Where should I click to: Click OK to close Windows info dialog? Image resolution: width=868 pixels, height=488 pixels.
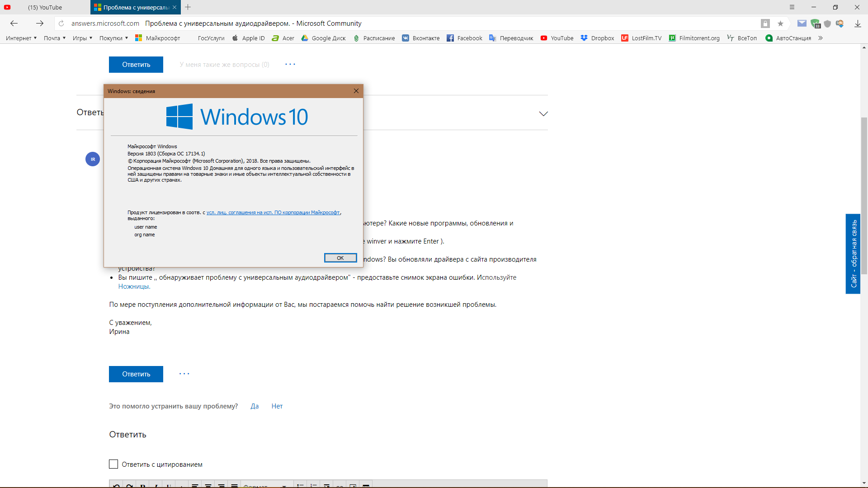coord(340,258)
